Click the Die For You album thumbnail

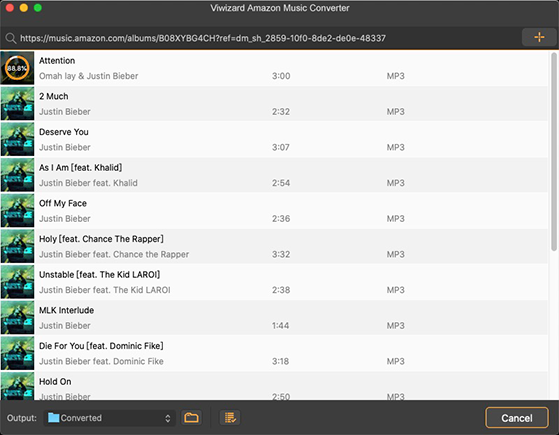(x=17, y=353)
